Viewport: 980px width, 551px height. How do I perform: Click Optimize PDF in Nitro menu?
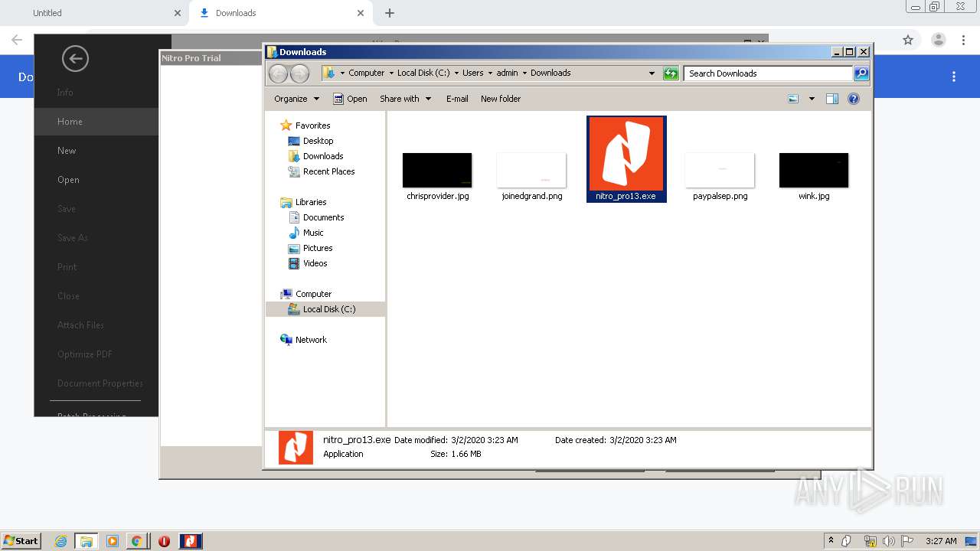85,354
